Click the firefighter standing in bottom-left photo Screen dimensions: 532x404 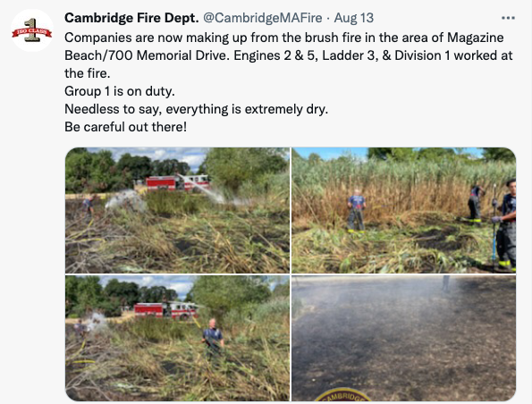click(213, 338)
